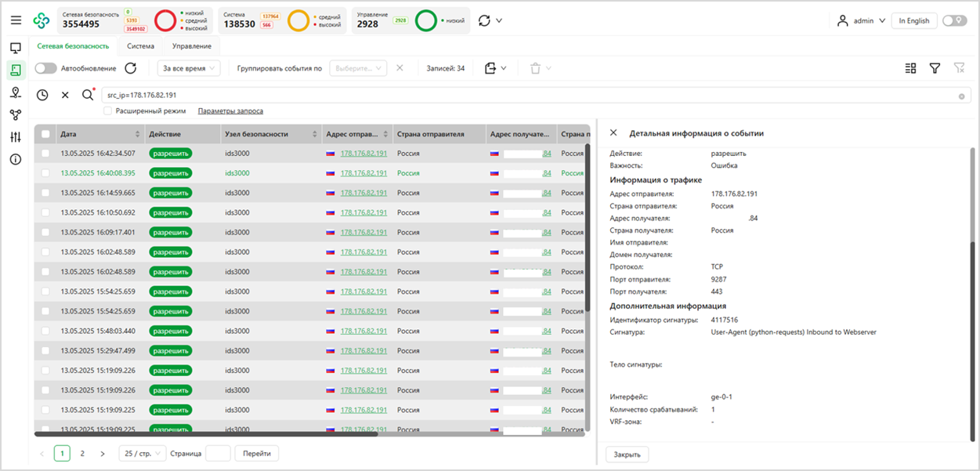Click the filter funnel icon
Screen dimensions: 980x471
coord(935,68)
